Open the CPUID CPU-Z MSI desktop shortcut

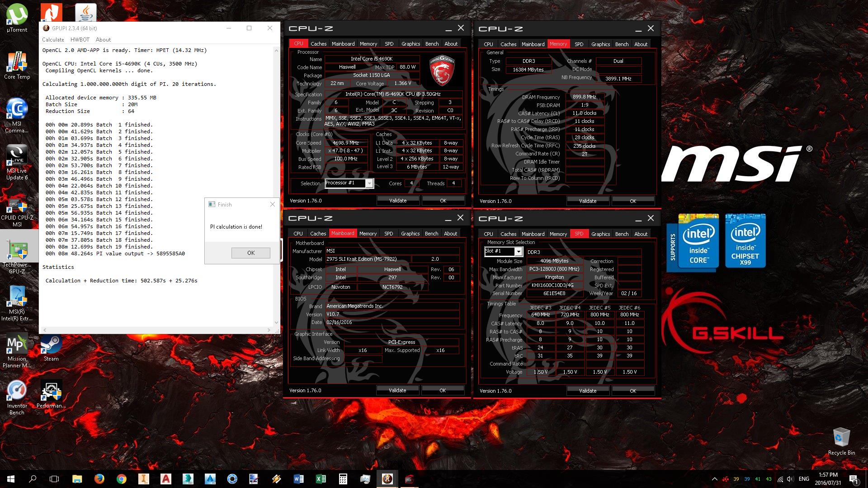tap(17, 211)
